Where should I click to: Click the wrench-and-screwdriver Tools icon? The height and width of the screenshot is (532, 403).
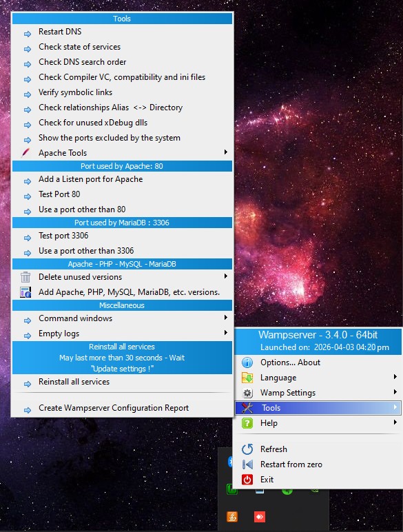(x=247, y=408)
